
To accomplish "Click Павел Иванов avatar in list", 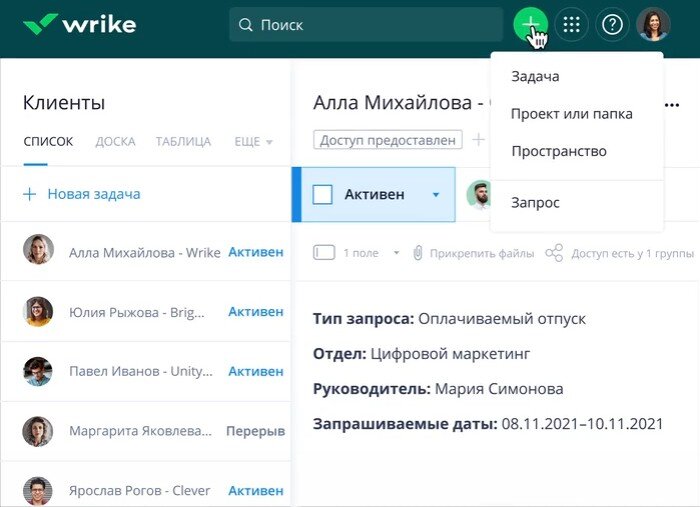I will coord(38,371).
